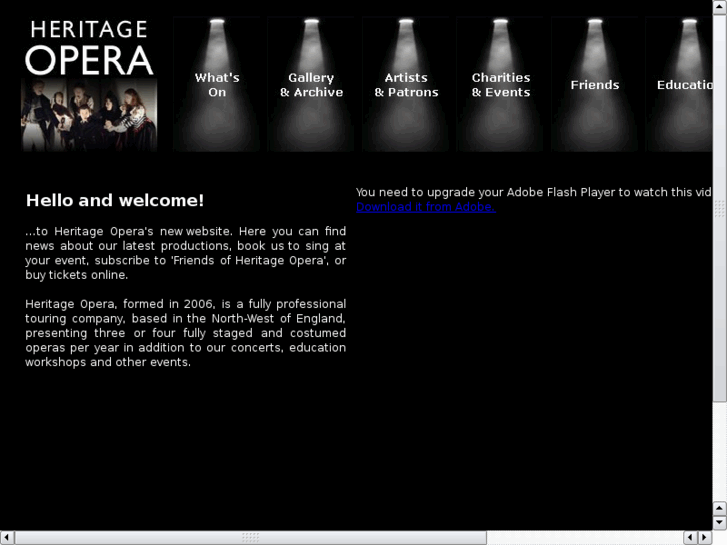
Task: Click the Heritage Opera logo
Action: (x=89, y=84)
